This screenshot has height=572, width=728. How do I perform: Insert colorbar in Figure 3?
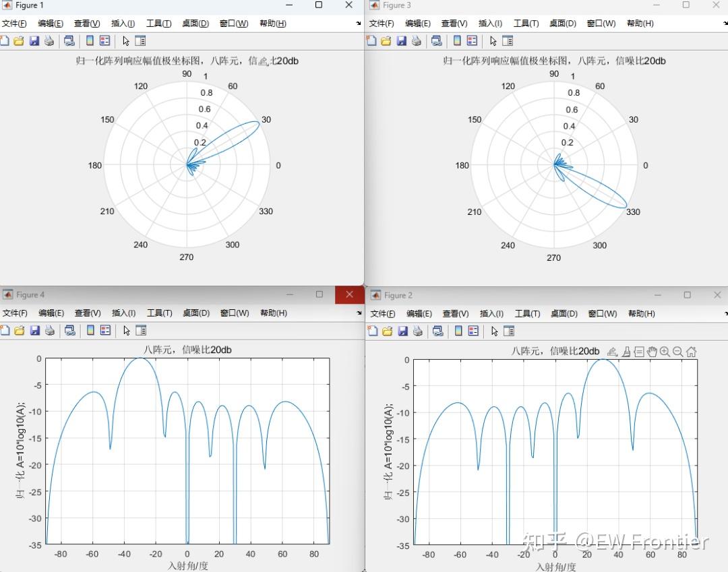coord(457,41)
